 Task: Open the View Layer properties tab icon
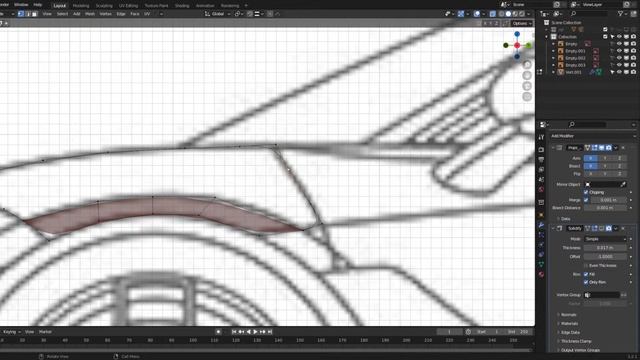pyautogui.click(x=541, y=169)
